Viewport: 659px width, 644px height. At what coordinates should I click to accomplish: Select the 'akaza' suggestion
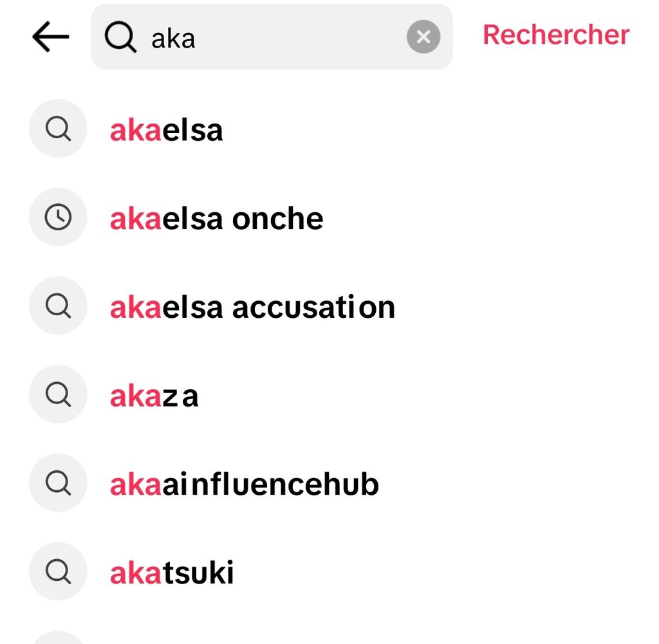coord(154,396)
